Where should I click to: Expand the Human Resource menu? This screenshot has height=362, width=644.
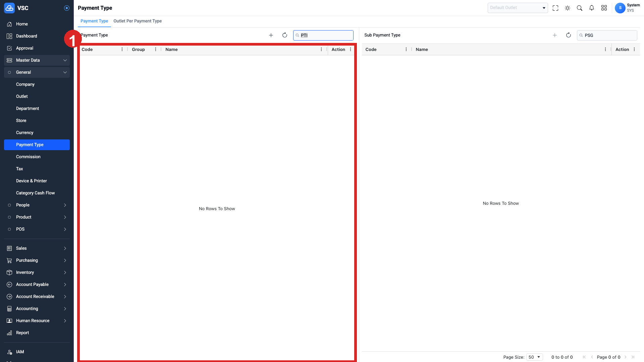37,321
